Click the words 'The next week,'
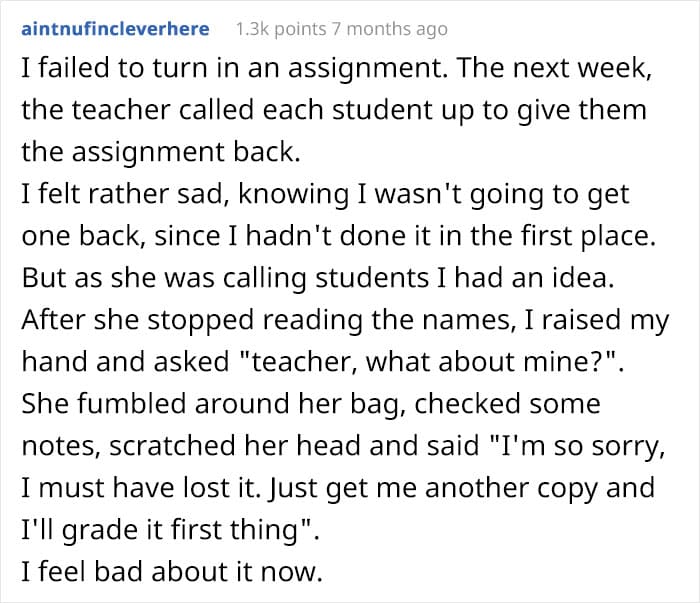 (554, 68)
